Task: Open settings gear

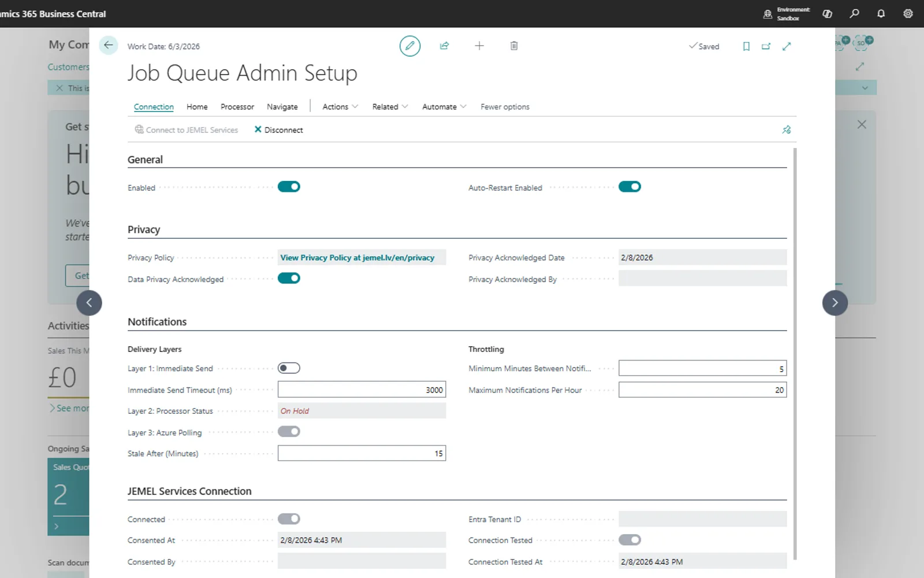Action: (908, 13)
